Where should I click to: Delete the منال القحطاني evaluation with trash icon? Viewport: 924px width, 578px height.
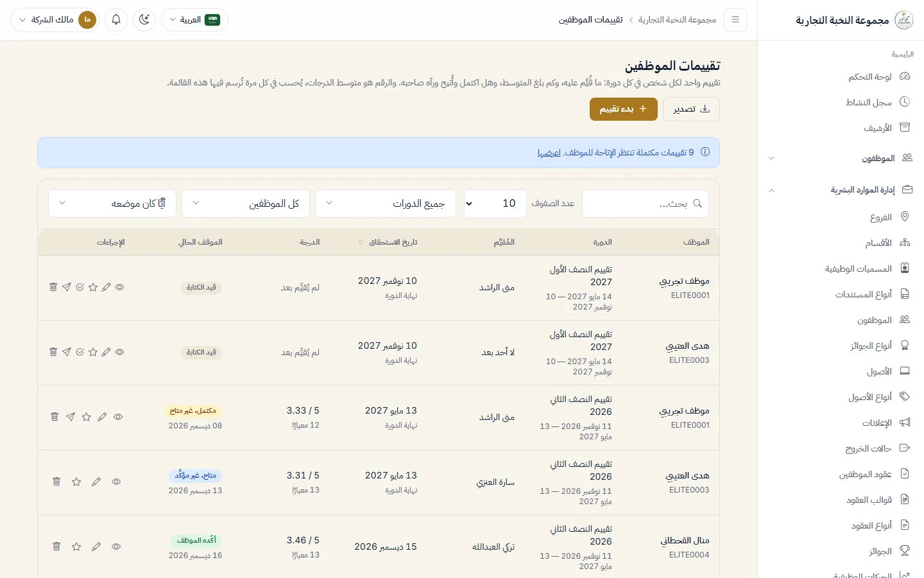click(x=56, y=547)
